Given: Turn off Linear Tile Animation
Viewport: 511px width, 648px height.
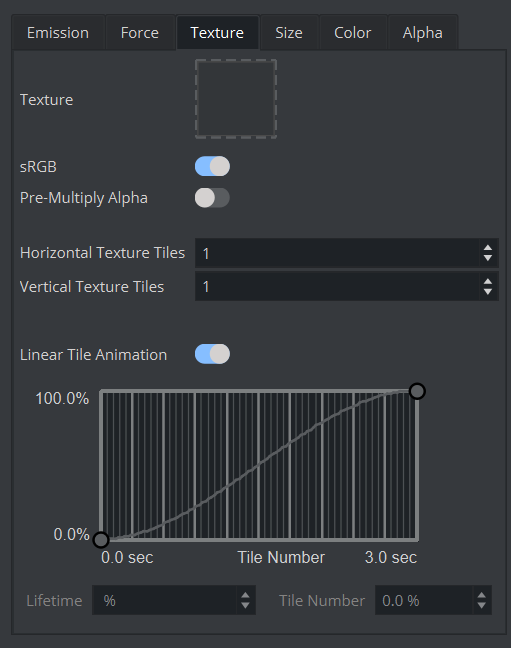Looking at the screenshot, I should (x=212, y=354).
